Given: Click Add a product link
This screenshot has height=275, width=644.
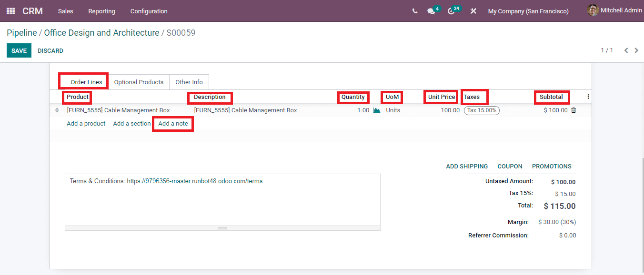Looking at the screenshot, I should pos(86,124).
